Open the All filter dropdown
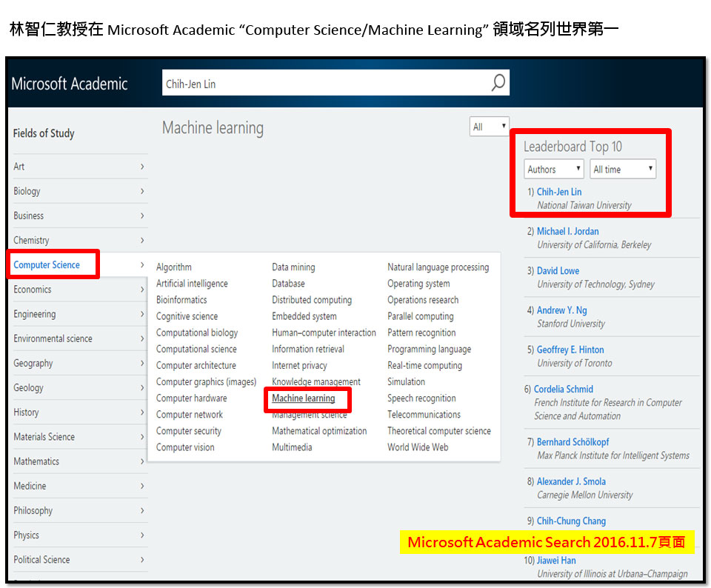 490,127
